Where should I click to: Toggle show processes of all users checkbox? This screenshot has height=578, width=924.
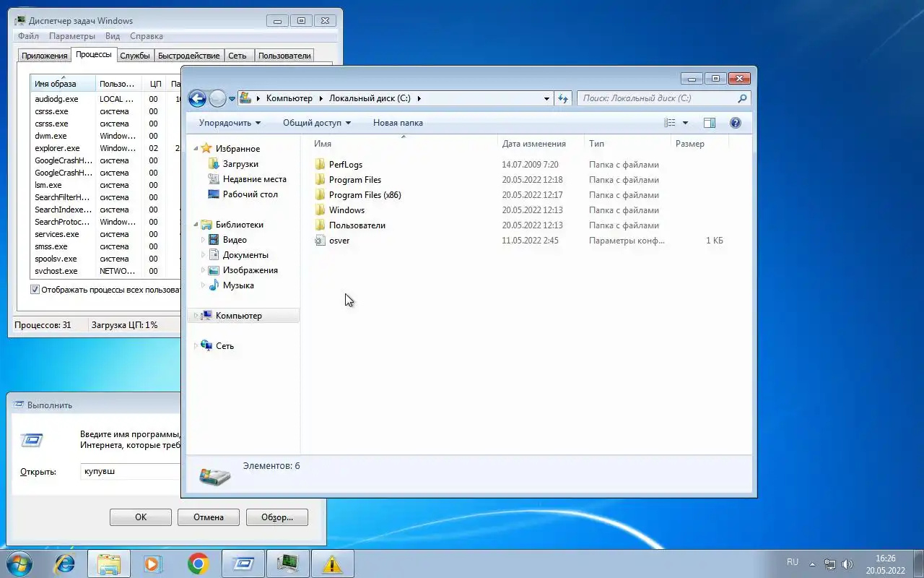(35, 290)
